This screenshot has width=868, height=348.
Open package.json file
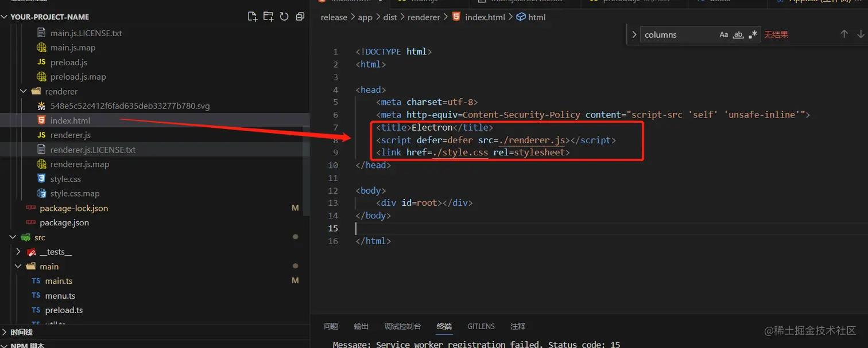64,223
